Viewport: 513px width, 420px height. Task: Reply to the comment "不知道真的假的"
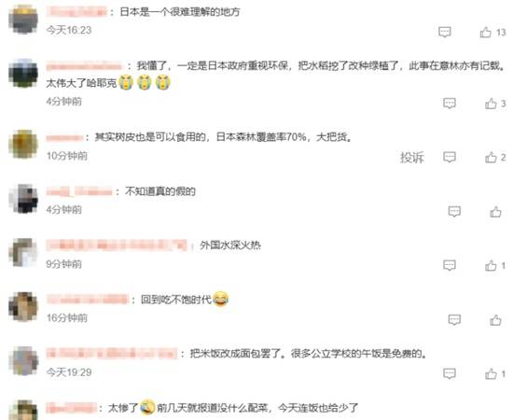[454, 212]
